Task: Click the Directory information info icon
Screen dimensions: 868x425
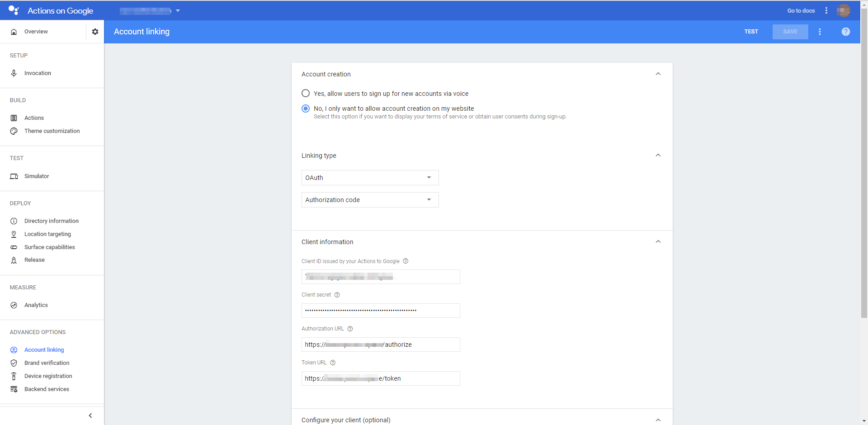Action: tap(14, 221)
